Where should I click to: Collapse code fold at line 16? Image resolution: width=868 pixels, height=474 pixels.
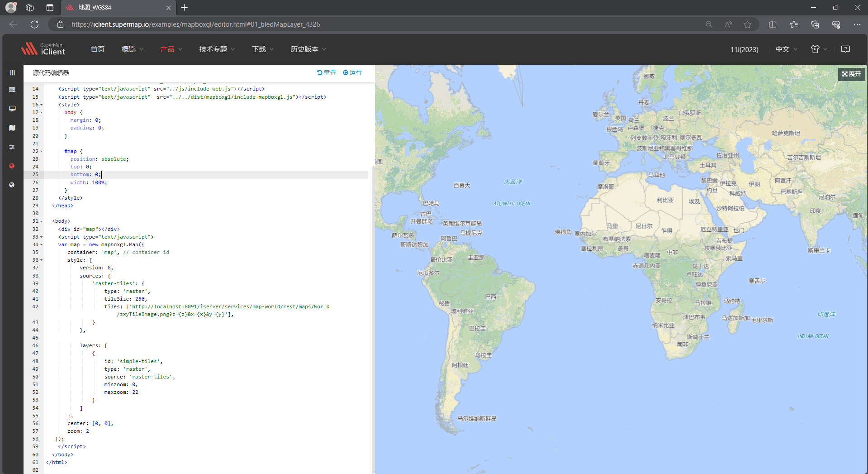click(41, 105)
